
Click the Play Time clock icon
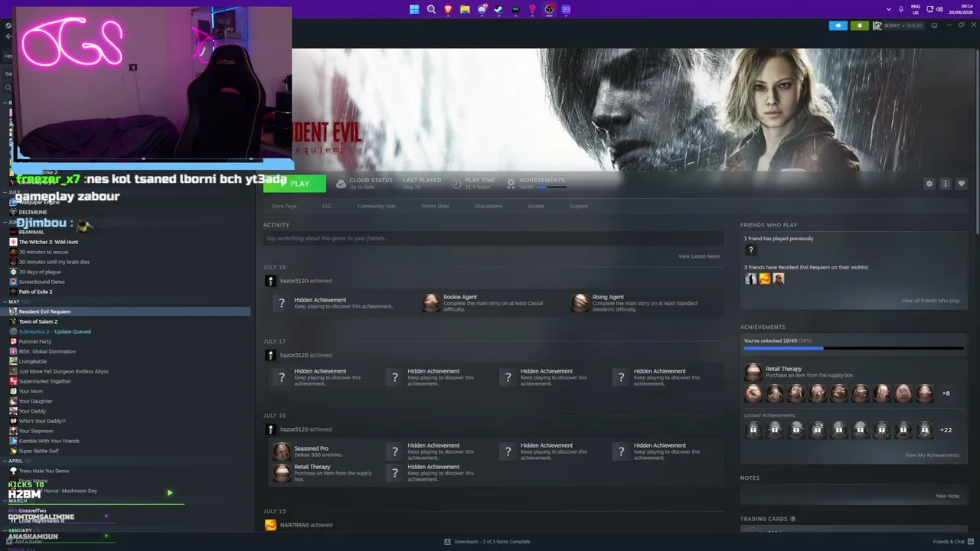pos(457,184)
